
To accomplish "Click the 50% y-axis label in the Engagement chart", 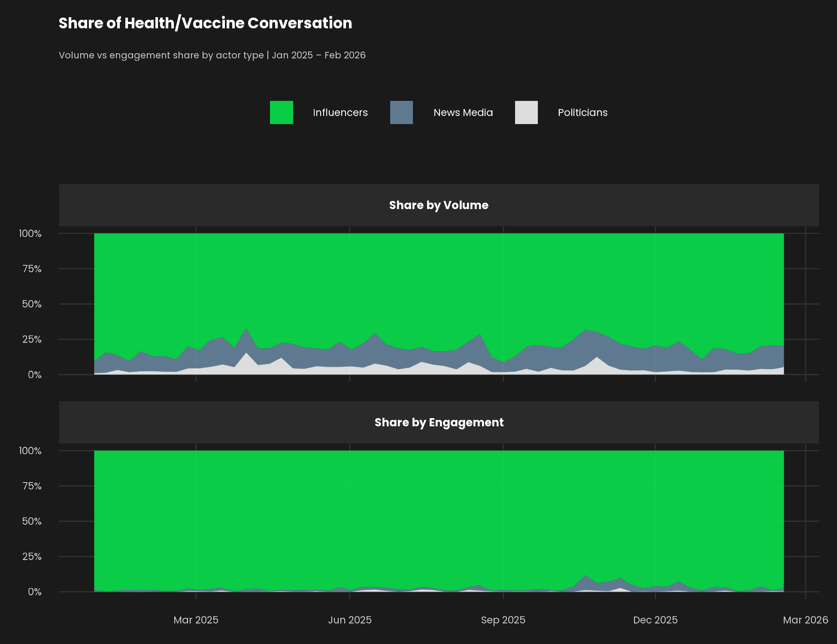I will 32,521.
